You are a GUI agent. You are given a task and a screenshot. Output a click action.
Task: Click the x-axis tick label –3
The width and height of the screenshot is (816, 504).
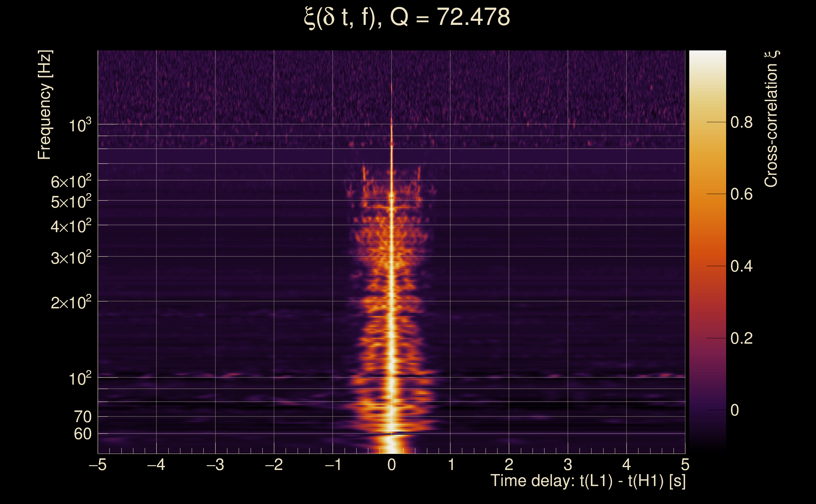click(215, 465)
